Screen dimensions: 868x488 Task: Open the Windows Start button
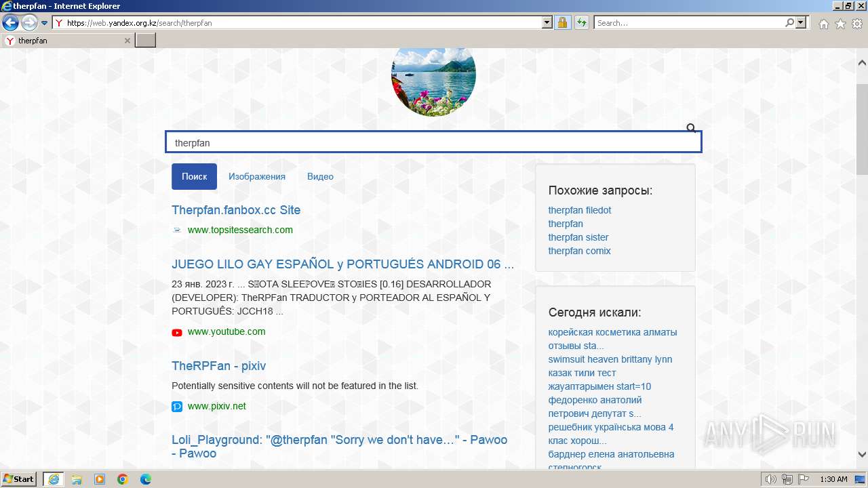pyautogui.click(x=19, y=479)
